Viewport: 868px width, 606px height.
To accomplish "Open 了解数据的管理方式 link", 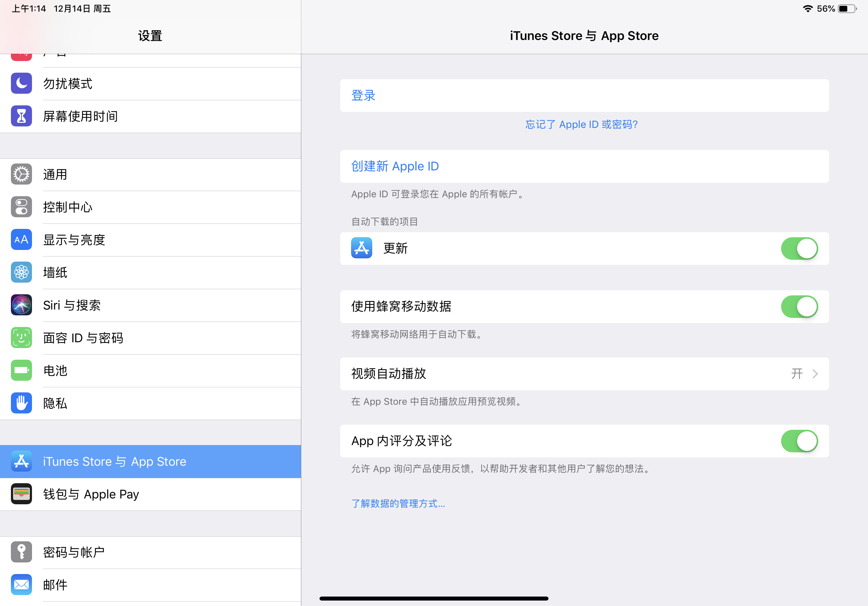I will [x=398, y=503].
